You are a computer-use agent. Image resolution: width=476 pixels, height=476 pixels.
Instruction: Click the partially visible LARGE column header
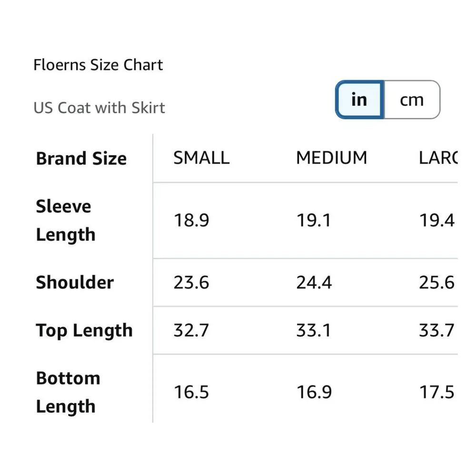click(438, 158)
